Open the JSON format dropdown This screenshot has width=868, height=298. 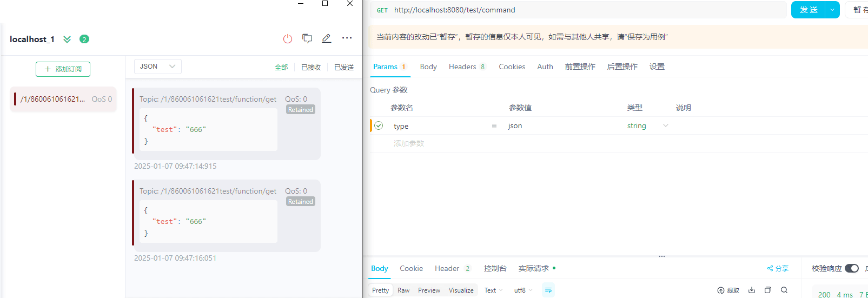click(x=157, y=67)
